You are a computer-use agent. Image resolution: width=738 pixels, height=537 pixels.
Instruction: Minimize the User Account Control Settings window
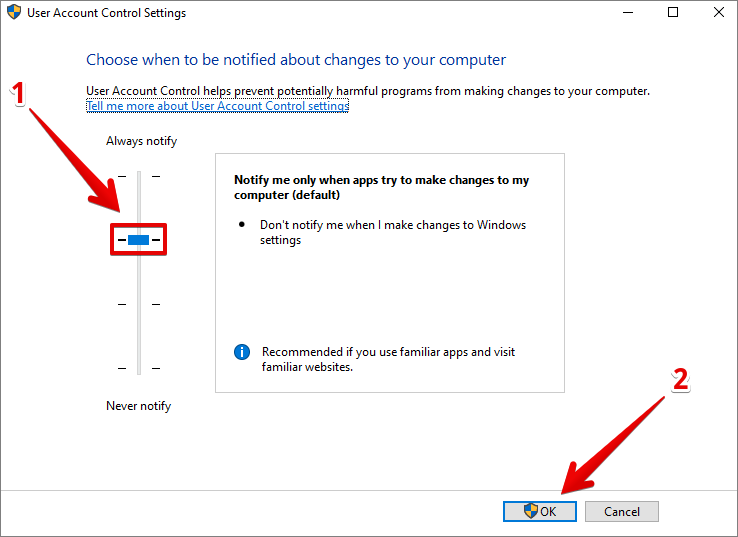[x=626, y=13]
